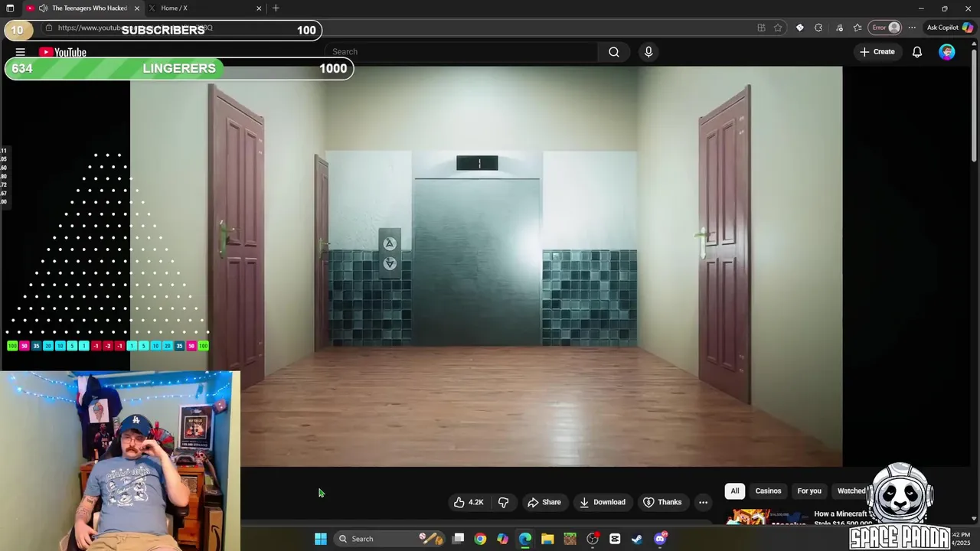Open Discord from the taskbar
980x551 pixels.
point(661,539)
